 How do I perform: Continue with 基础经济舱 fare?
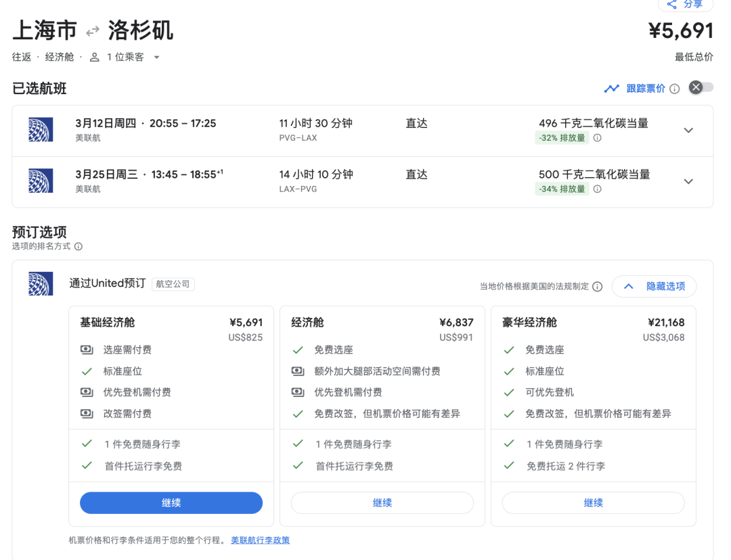(171, 503)
